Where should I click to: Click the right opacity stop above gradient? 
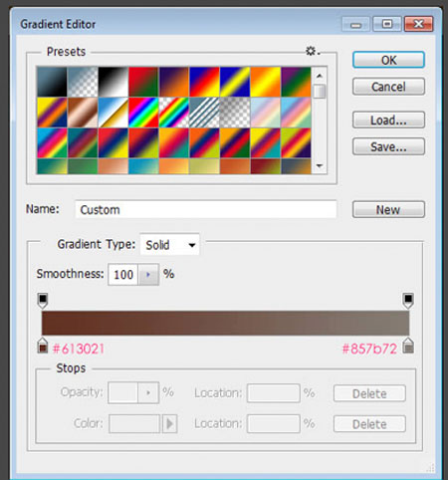[408, 301]
